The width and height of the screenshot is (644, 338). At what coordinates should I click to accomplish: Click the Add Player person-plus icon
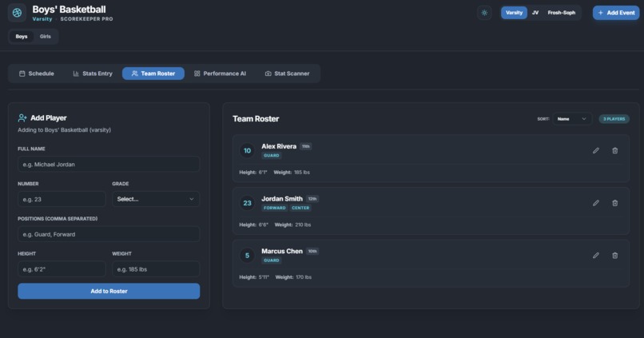tap(22, 118)
